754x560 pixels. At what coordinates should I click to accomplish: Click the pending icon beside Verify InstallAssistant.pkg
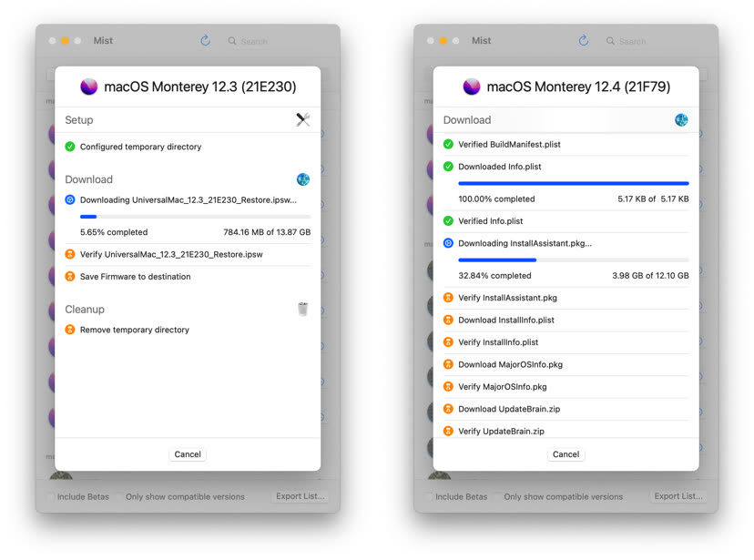point(448,298)
